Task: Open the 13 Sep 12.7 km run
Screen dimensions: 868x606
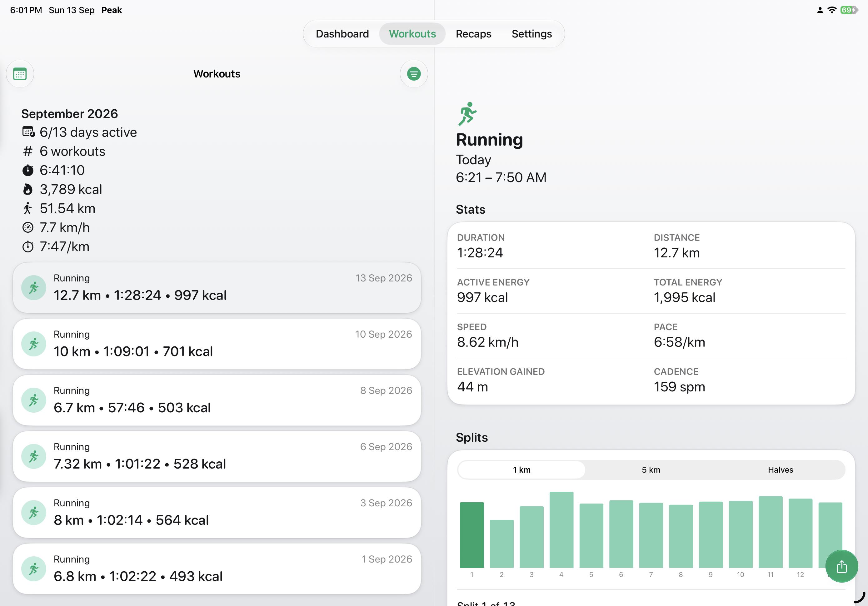Action: tap(217, 288)
